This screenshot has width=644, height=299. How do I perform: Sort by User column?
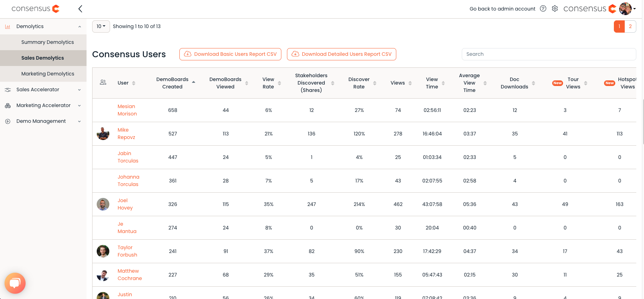[133, 83]
